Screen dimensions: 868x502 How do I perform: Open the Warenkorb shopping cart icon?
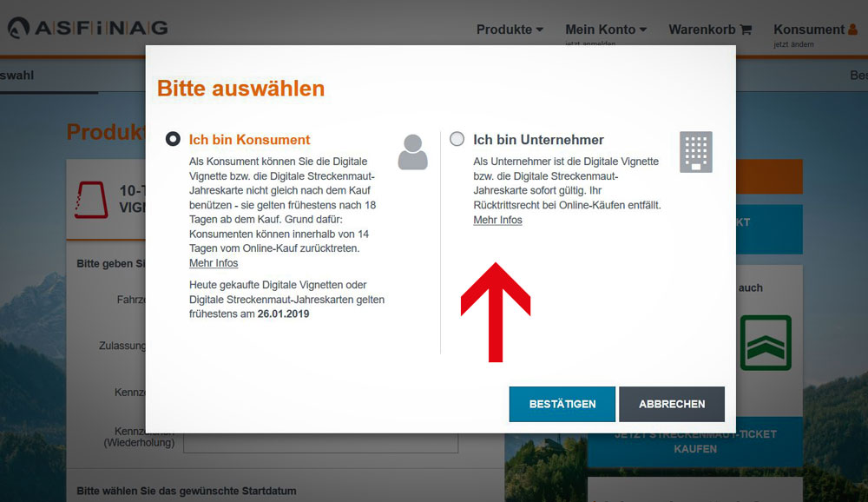pyautogui.click(x=746, y=30)
